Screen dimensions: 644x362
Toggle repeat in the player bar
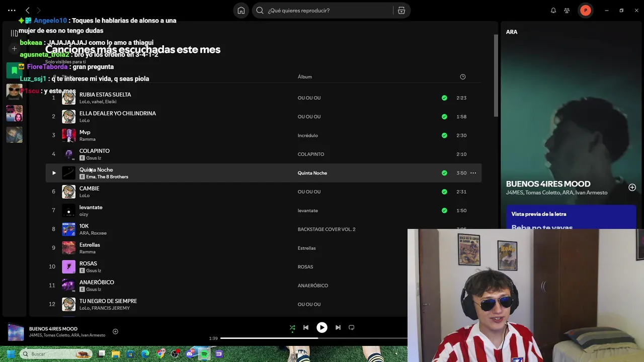tap(352, 327)
